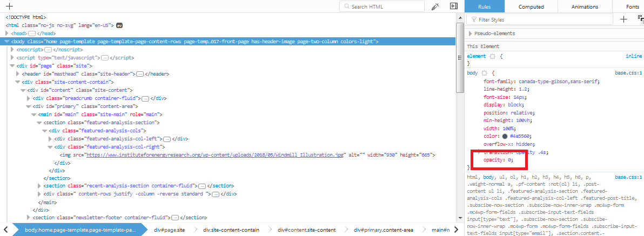Collapse the featured-analysis-col-right div
The image size is (644, 236).
(50, 147)
